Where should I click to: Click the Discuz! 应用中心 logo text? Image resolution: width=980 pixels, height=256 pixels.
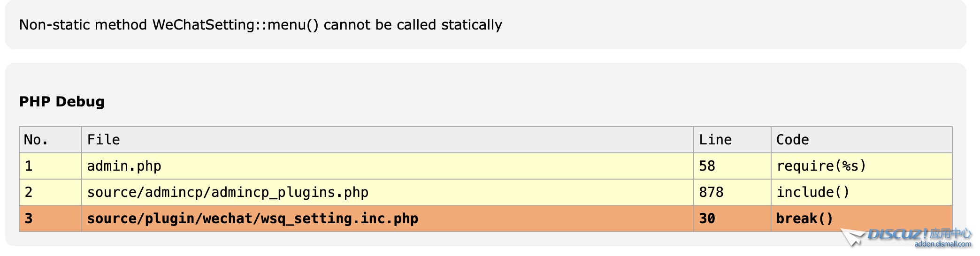point(919,233)
